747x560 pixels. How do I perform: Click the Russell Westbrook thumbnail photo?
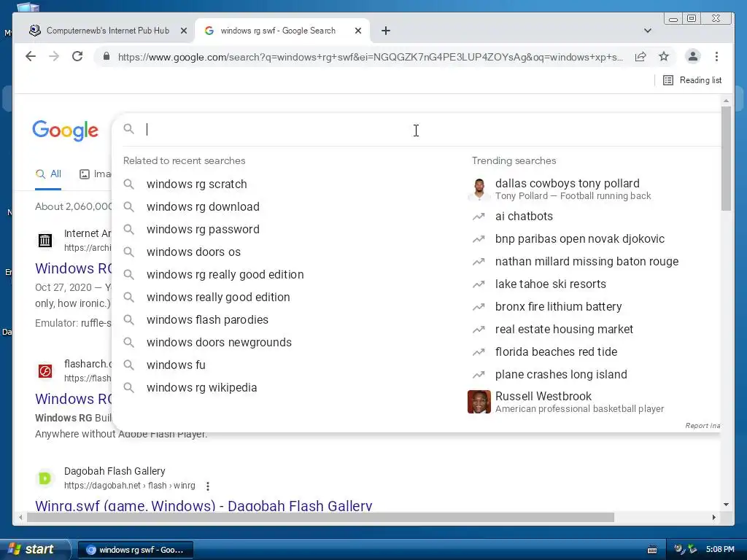[479, 402]
